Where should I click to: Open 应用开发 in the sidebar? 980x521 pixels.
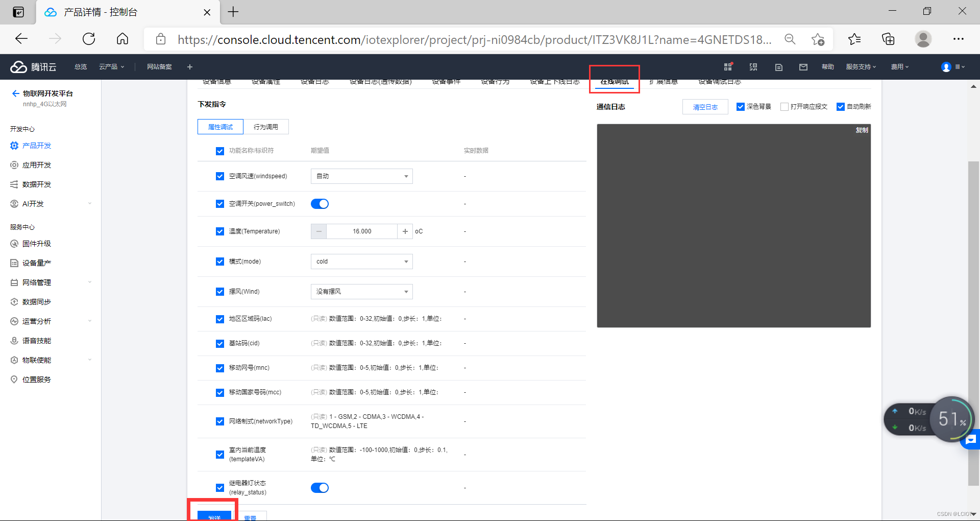[x=37, y=165]
